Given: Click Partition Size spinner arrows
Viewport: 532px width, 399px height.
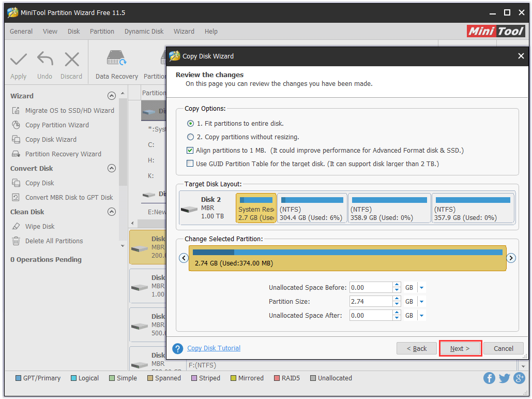Looking at the screenshot, I should click(397, 302).
